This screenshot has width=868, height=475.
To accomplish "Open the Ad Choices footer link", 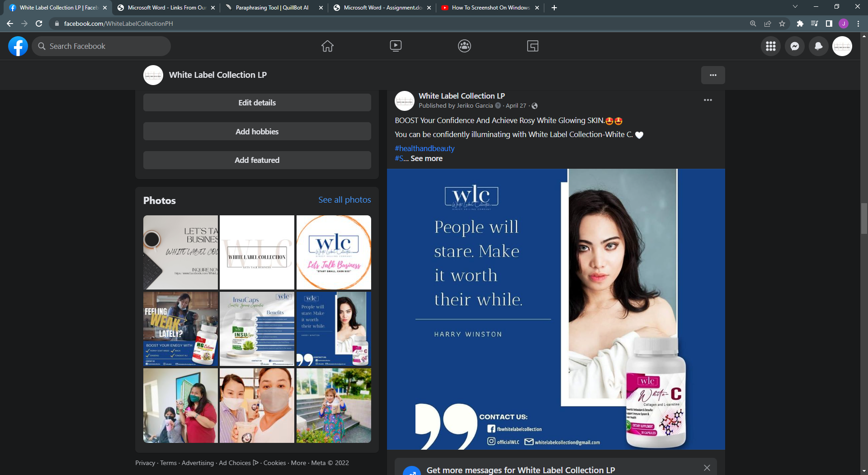I will (x=239, y=463).
